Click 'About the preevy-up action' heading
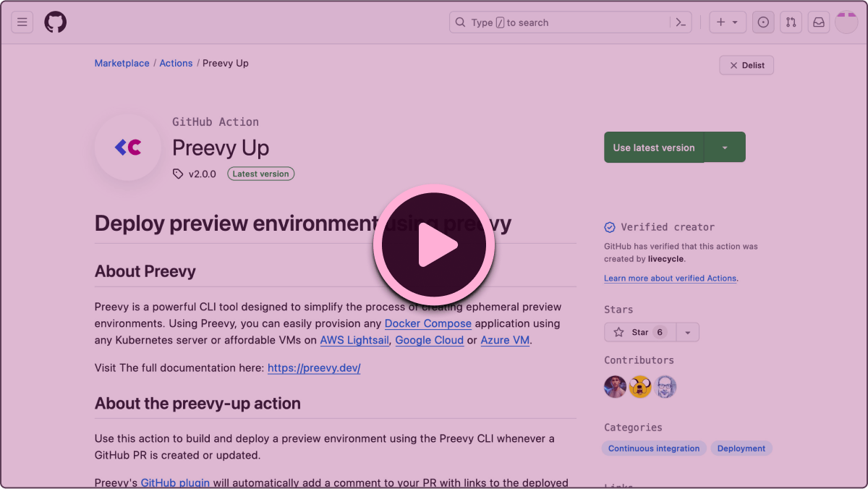Image resolution: width=868 pixels, height=489 pixels. (197, 404)
